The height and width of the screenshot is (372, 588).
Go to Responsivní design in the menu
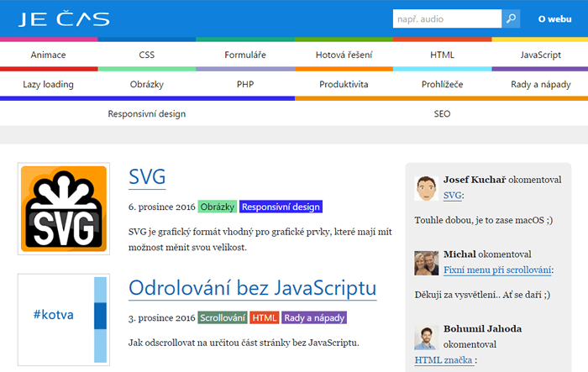(x=147, y=113)
